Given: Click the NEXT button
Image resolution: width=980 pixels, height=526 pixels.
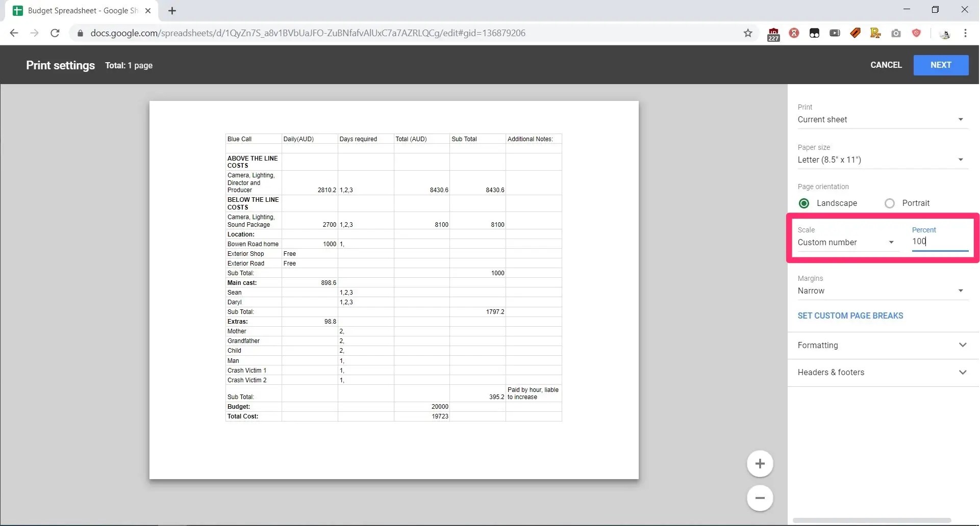Looking at the screenshot, I should 941,65.
